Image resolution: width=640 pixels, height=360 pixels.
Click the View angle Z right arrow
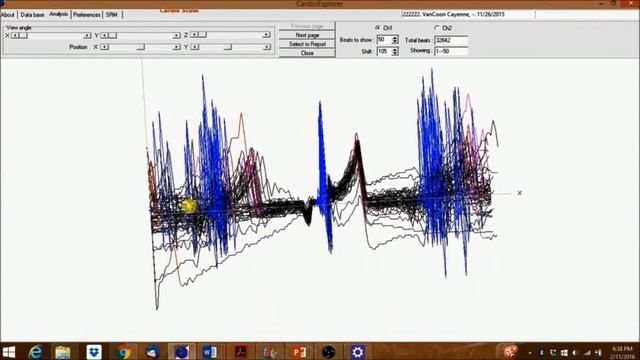267,35
